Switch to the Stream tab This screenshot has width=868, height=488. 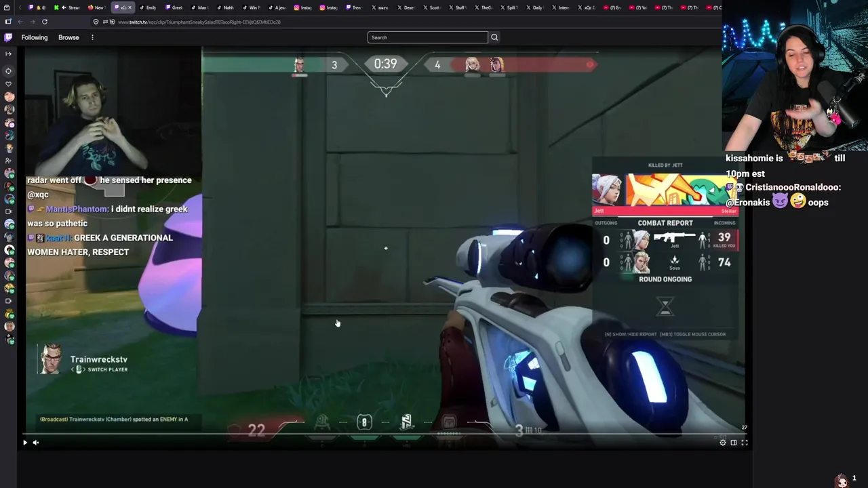coord(68,7)
